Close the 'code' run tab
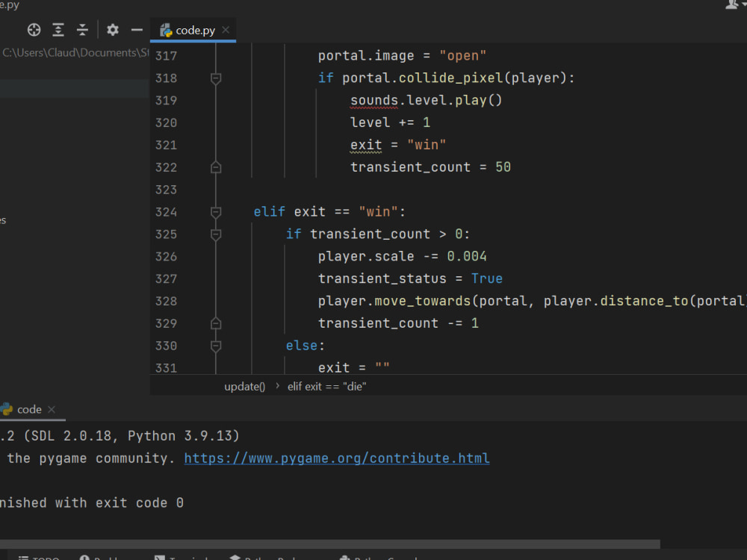The image size is (747, 560). tap(52, 409)
